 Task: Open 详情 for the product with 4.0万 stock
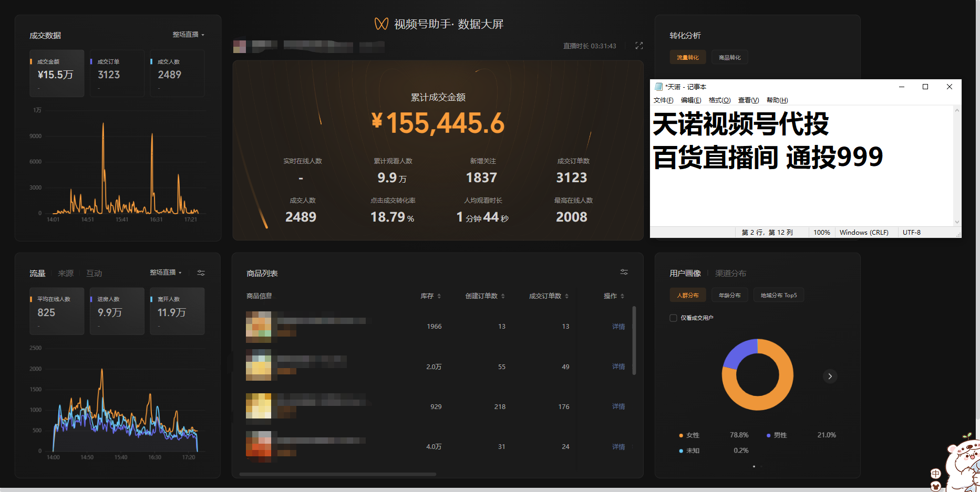(618, 447)
